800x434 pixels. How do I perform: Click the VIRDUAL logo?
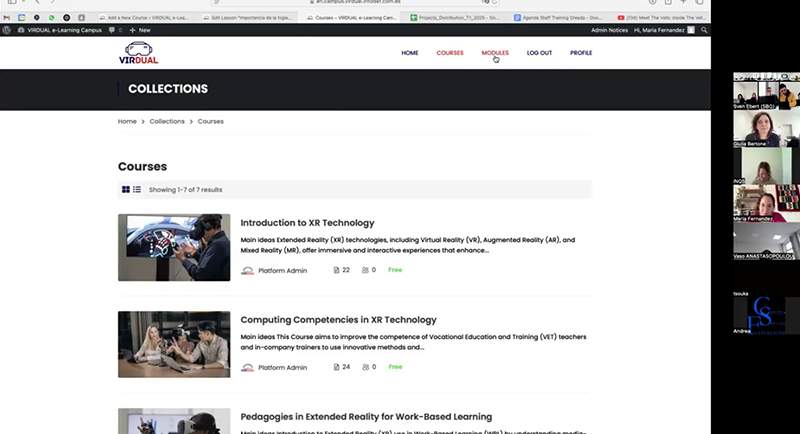tap(138, 53)
